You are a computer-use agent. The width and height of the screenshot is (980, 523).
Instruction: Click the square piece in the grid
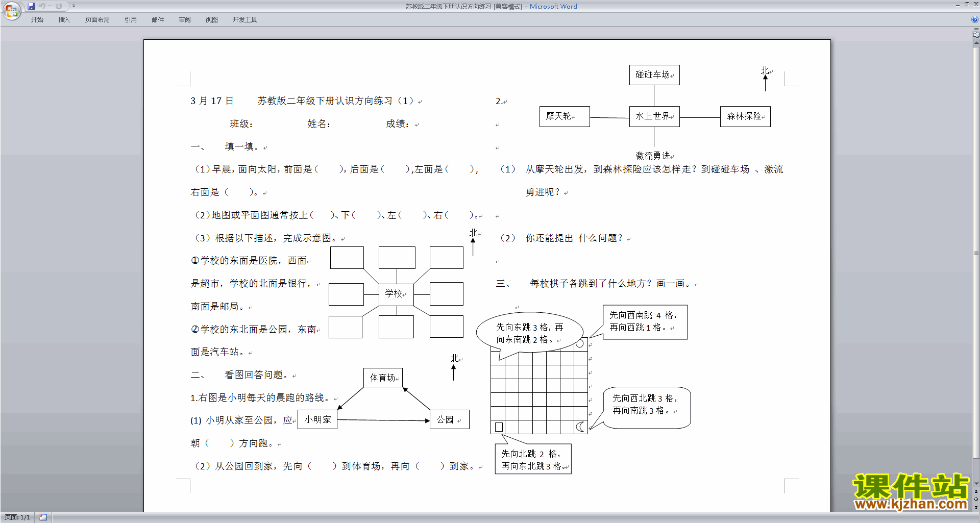click(499, 427)
